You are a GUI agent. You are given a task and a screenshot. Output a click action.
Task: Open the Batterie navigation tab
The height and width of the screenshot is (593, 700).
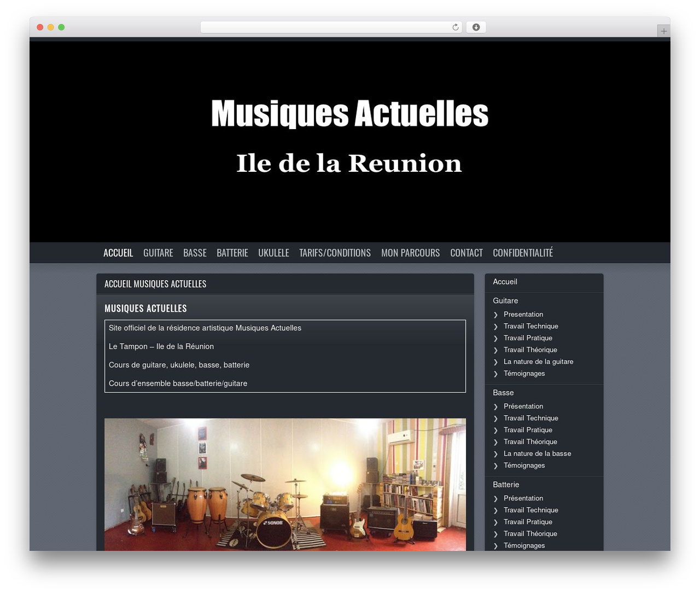(x=232, y=253)
